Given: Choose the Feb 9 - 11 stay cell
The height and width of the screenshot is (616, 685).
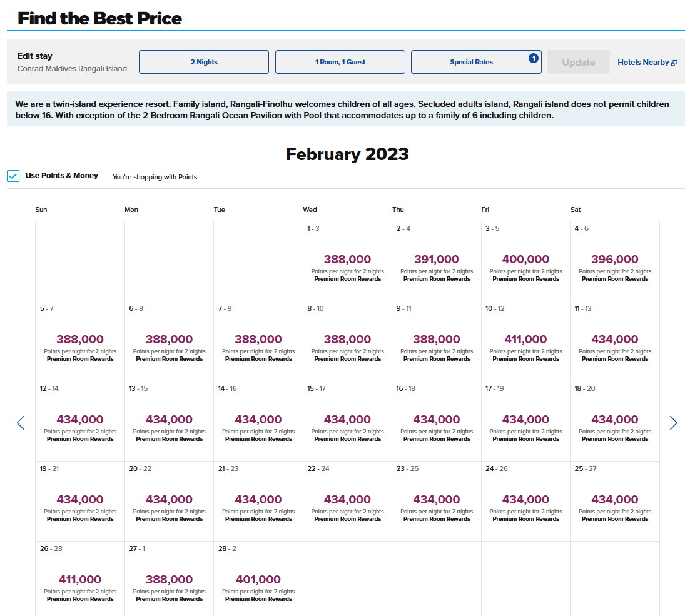Looking at the screenshot, I should pos(437,341).
